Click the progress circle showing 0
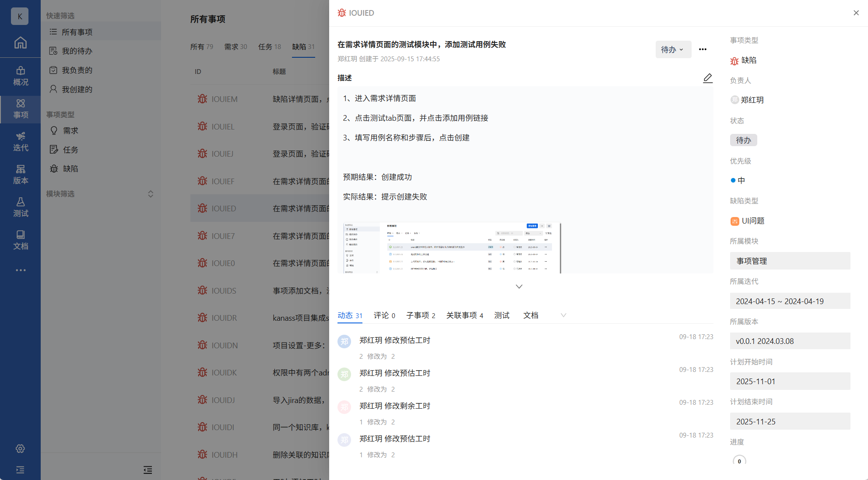Screen dimensions: 868x480 (x=739, y=461)
